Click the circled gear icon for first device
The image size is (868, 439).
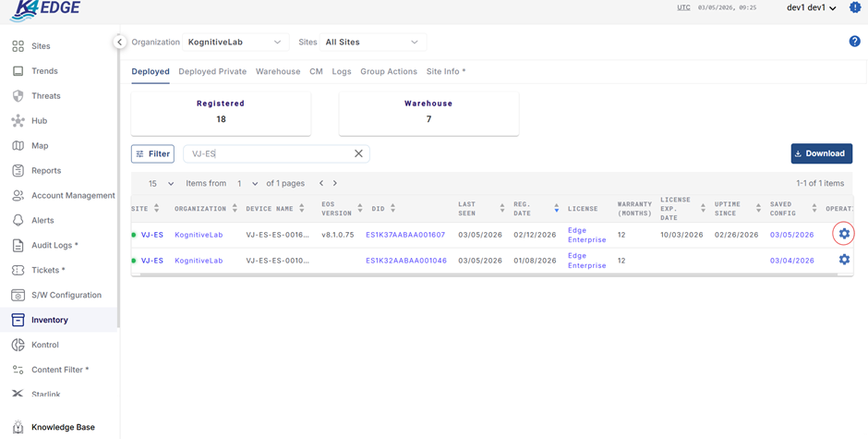coord(843,235)
